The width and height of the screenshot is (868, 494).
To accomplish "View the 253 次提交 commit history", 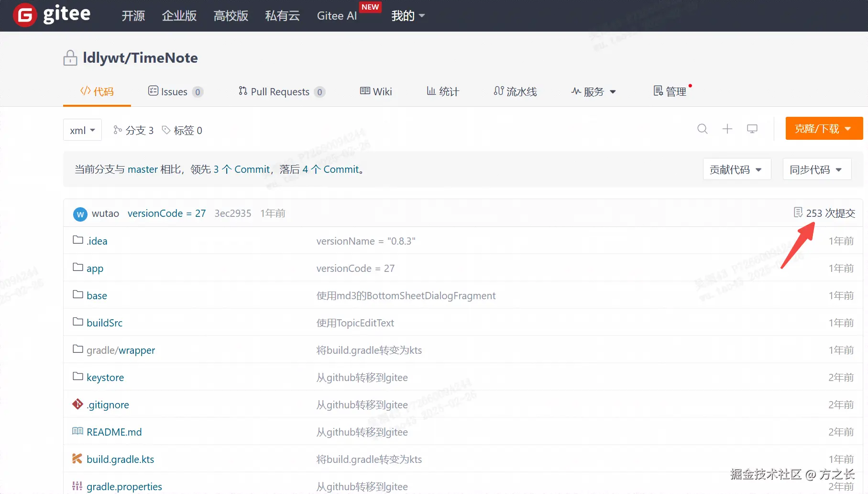I will click(824, 213).
